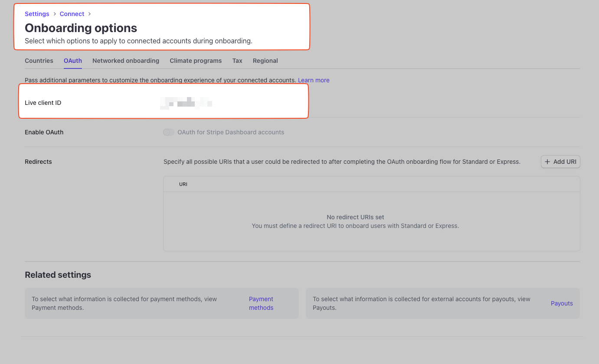Viewport: 599px width, 364px height.
Task: Click the Onboarding options heading
Action: point(81,28)
